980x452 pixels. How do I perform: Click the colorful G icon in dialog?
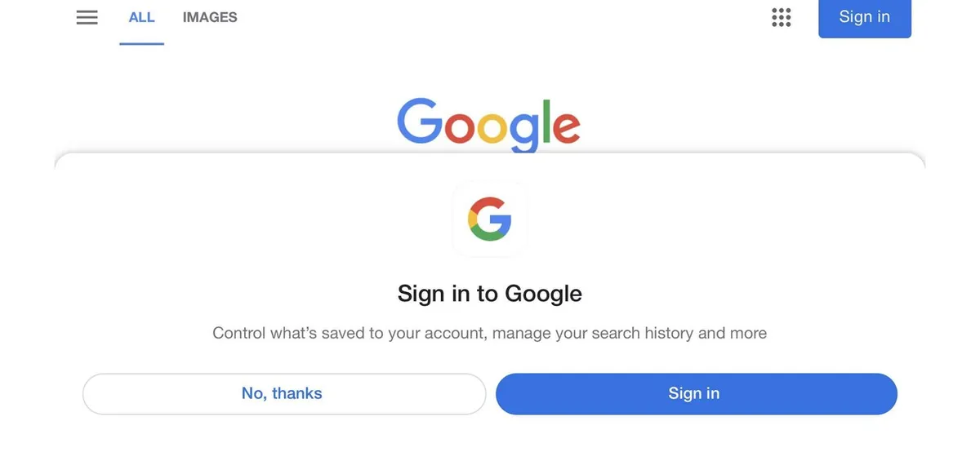[490, 219]
